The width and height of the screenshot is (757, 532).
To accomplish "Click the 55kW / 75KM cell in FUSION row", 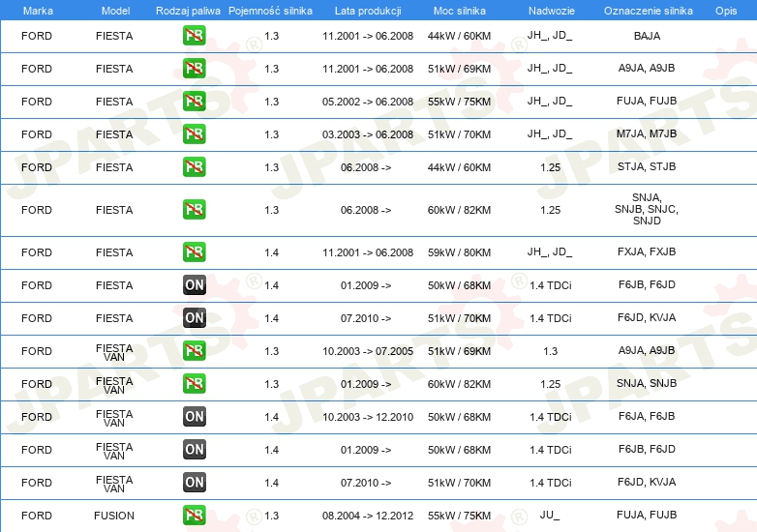I will [459, 516].
